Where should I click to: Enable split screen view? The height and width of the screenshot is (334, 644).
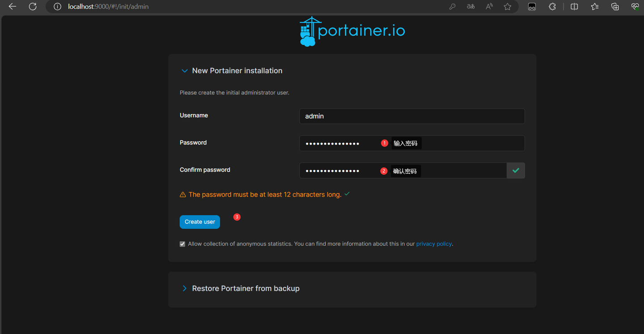[x=574, y=6]
